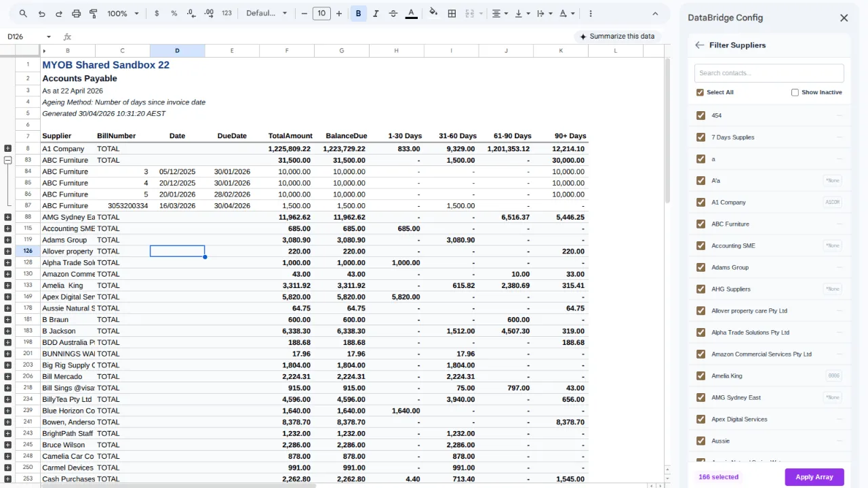Click the formula bar fx icon

[x=67, y=37]
